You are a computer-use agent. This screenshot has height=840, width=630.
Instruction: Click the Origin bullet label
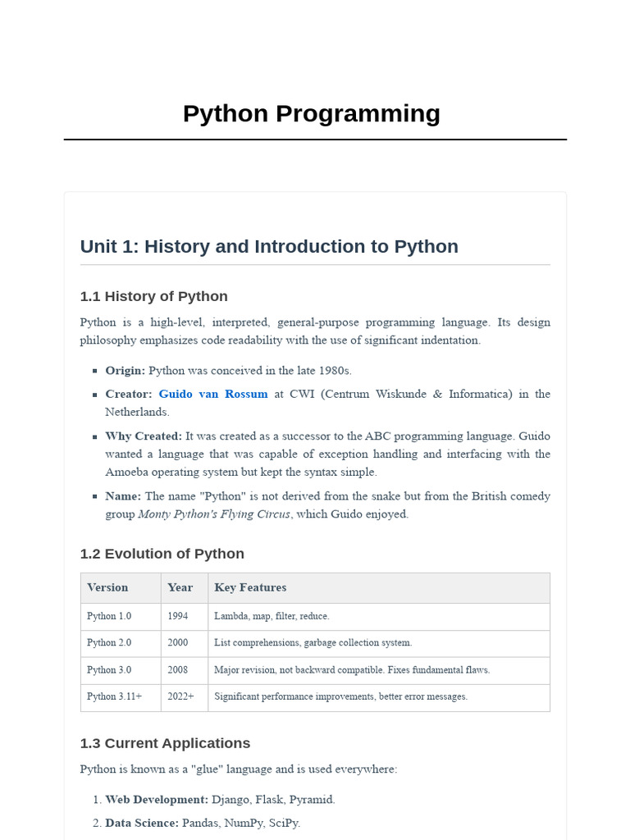click(x=125, y=370)
